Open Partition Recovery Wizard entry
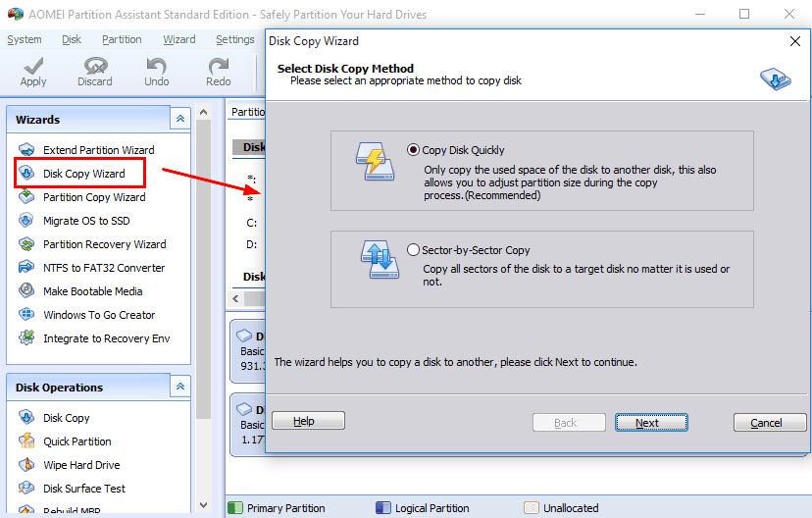 (105, 244)
